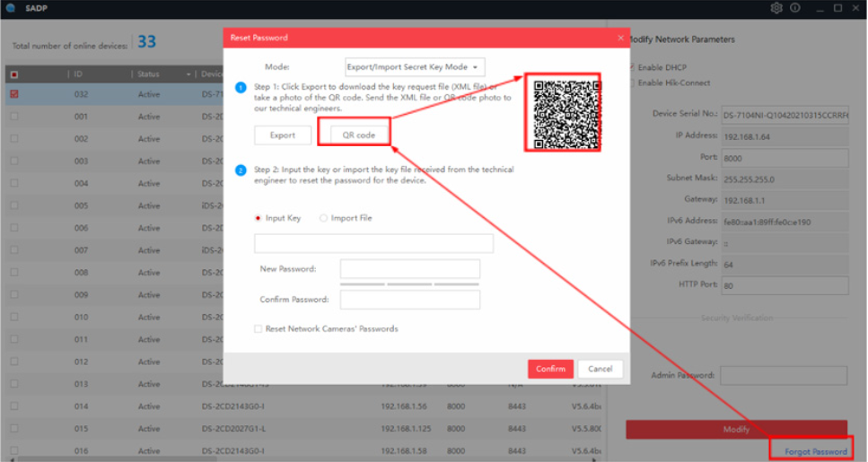Image resolution: width=868 pixels, height=462 pixels.
Task: Uncheck device 032 row checkbox
Action: click(x=13, y=93)
